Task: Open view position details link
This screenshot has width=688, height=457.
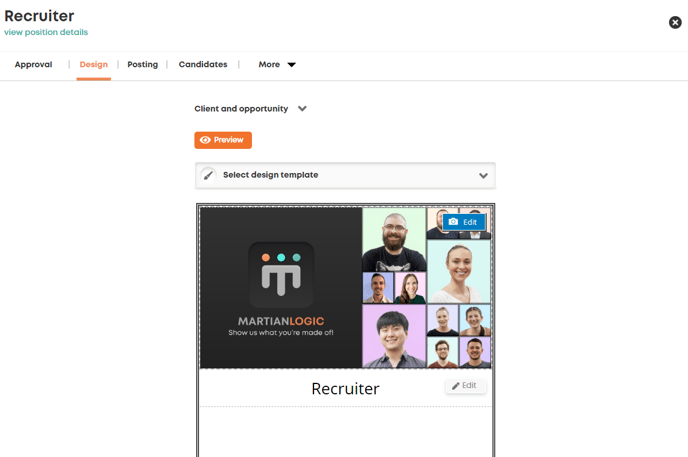Action: [x=46, y=32]
